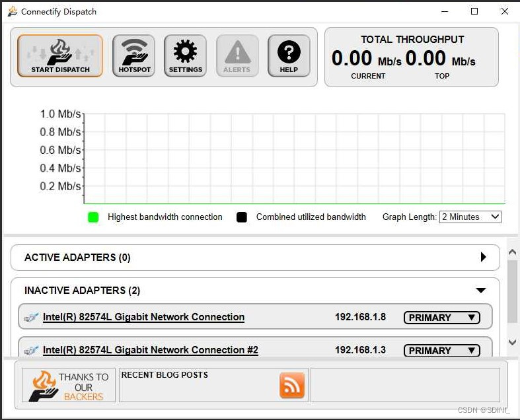Click the adapter list scrollbar down arrow
This screenshot has width=520, height=420.
[512, 342]
